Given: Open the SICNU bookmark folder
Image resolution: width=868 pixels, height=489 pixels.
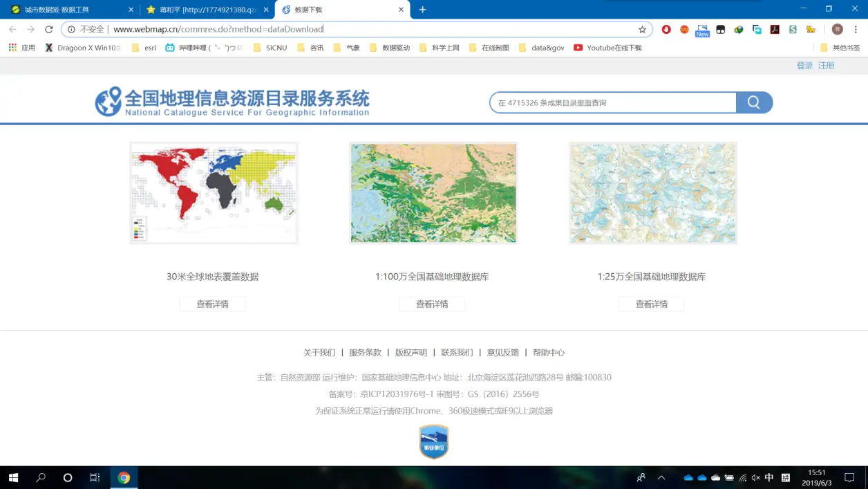Looking at the screenshot, I should pos(270,48).
